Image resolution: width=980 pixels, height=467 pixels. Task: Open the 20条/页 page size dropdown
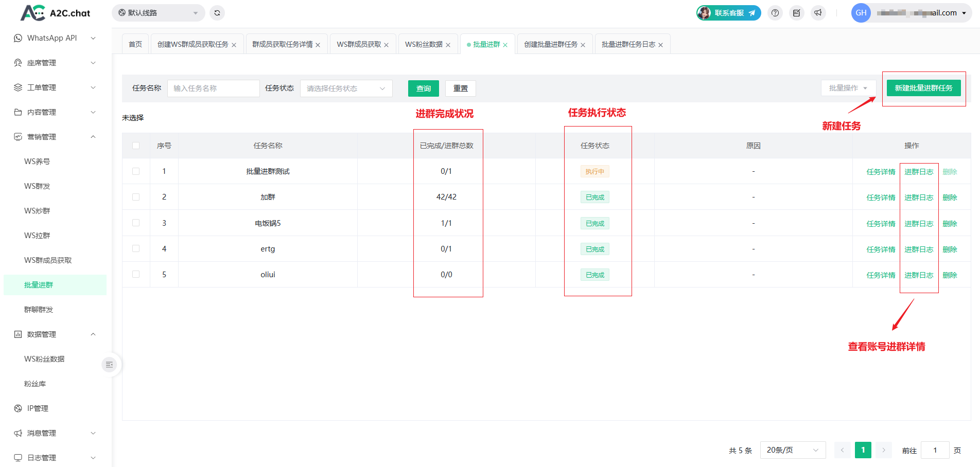tap(793, 450)
